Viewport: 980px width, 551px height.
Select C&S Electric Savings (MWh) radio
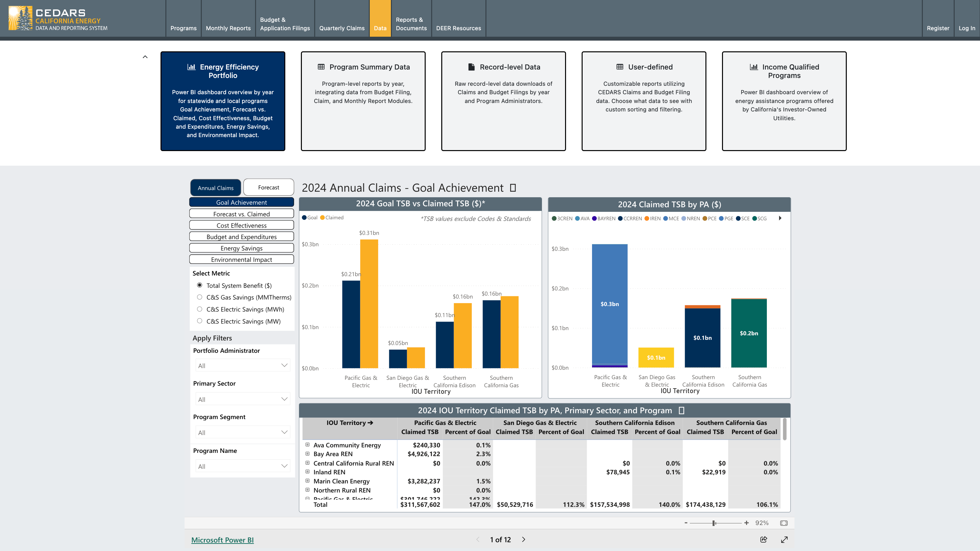(x=200, y=309)
